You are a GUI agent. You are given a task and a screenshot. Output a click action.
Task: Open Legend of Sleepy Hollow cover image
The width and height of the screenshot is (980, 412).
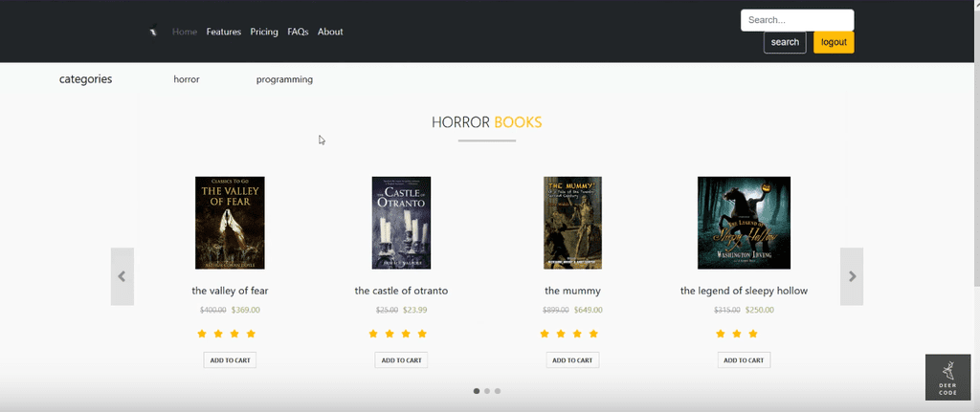click(x=744, y=223)
